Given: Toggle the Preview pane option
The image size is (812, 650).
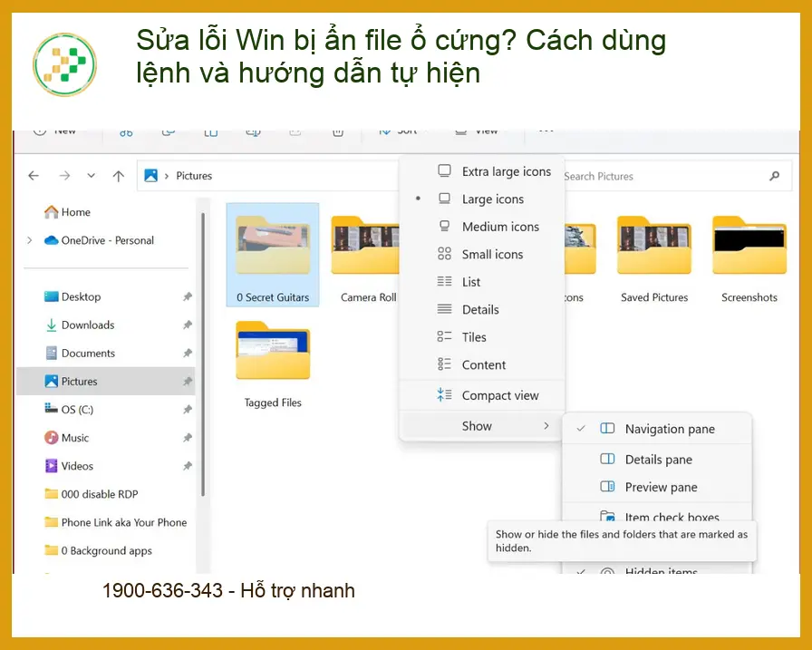Looking at the screenshot, I should tap(657, 487).
